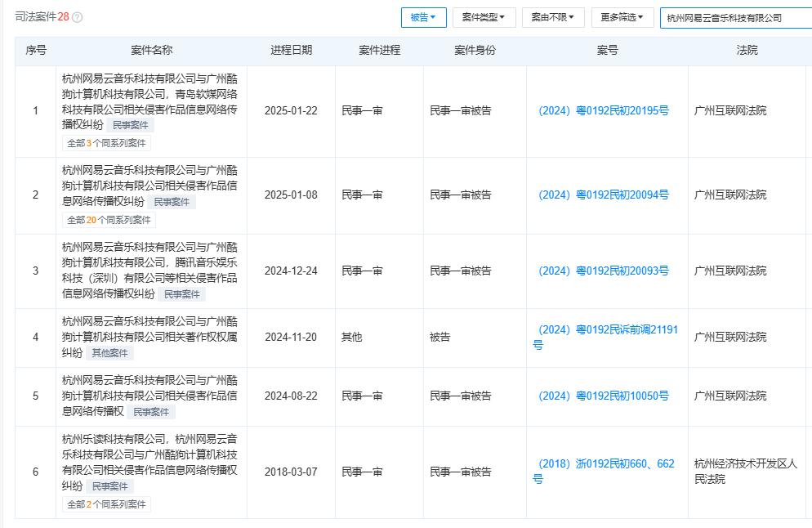View 全部3个同系列案件 in row 1
812x528 pixels.
[106, 143]
